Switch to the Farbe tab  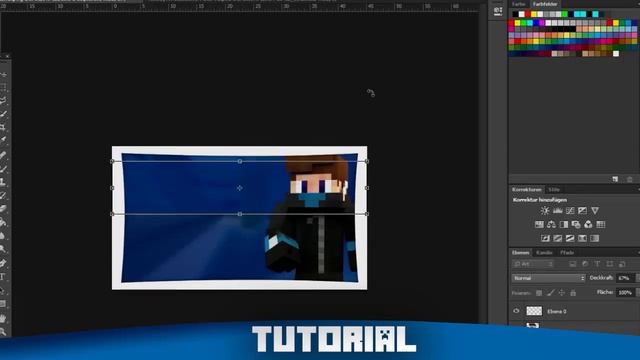coord(519,4)
